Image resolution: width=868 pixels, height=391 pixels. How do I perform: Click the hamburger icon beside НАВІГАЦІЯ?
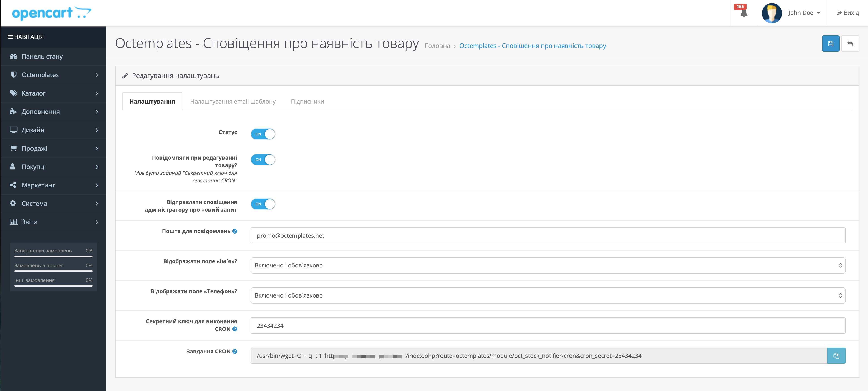point(10,37)
